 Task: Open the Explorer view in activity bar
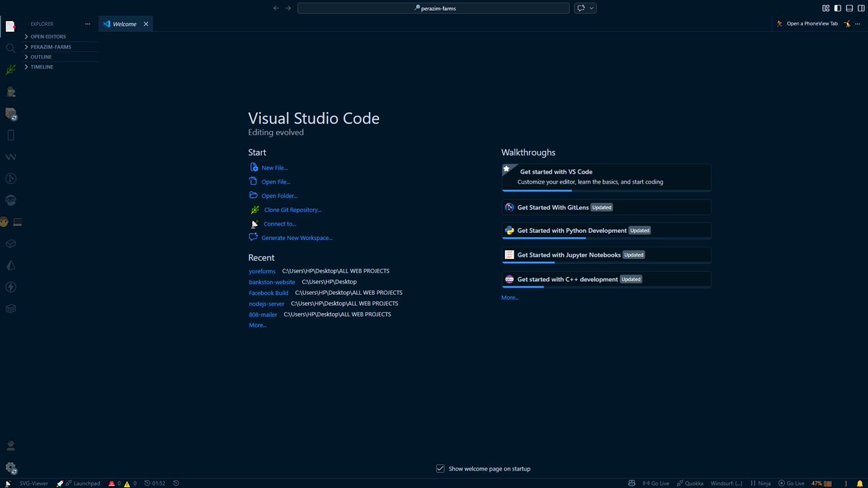10,27
